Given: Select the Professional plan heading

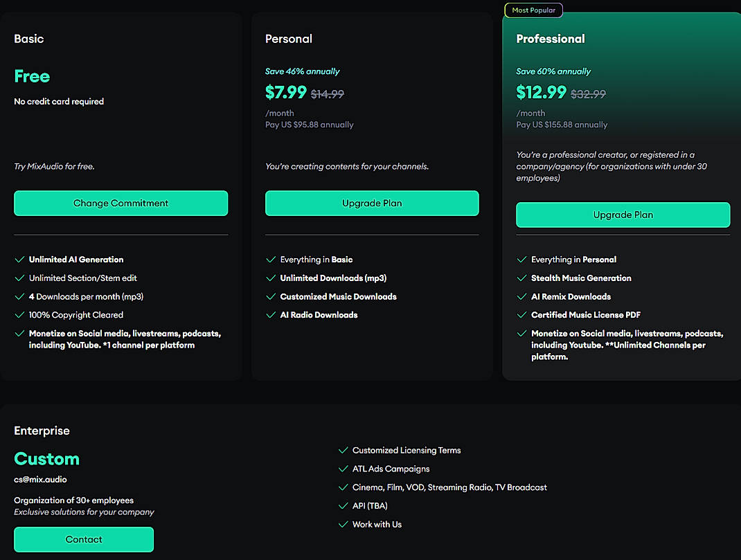Looking at the screenshot, I should click(551, 39).
